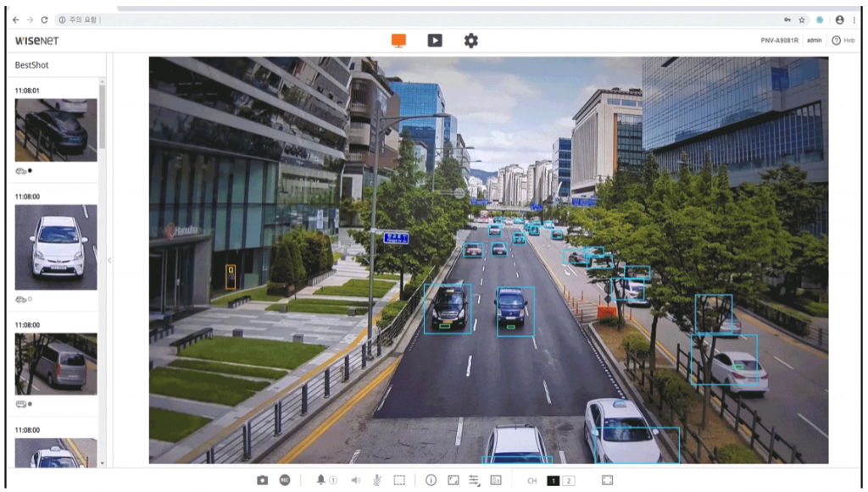
Task: Click the PNV-A9081R model name
Action: (780, 41)
